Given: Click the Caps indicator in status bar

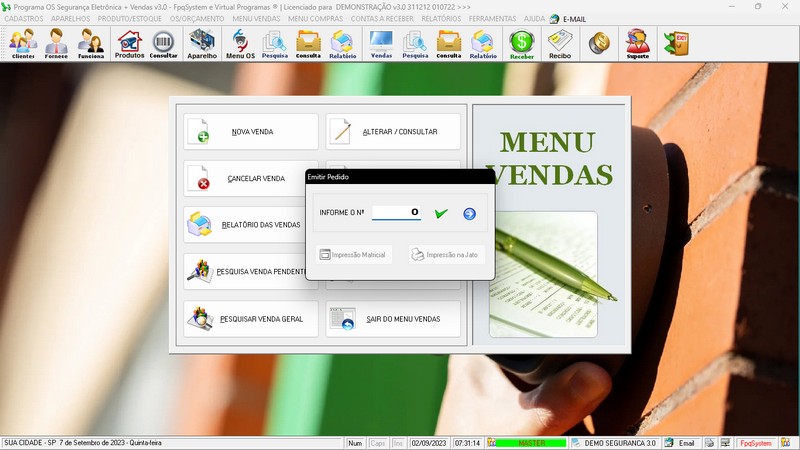Looking at the screenshot, I should click(x=378, y=443).
